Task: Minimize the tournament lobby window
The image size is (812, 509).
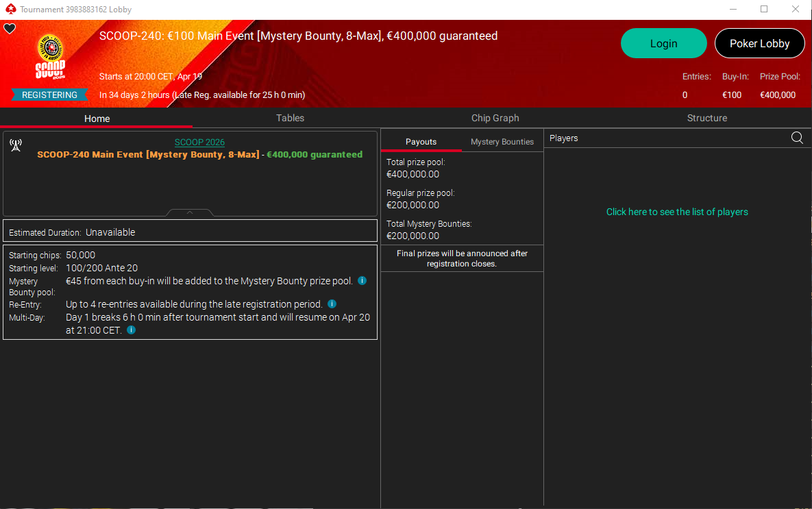Action: [x=733, y=10]
